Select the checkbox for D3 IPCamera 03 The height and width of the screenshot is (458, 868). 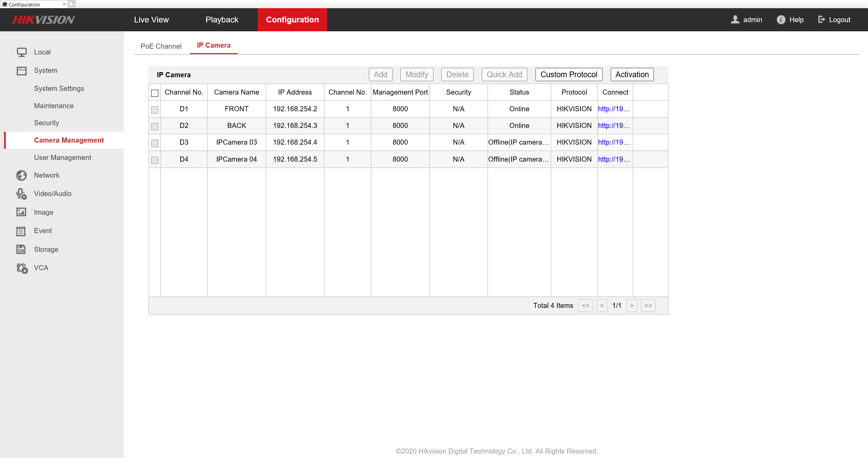155,143
